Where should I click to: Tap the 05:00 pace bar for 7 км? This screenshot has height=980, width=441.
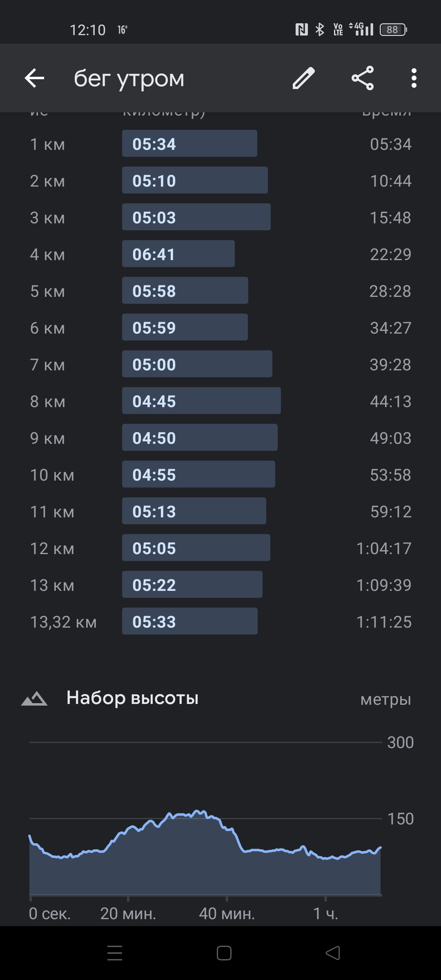(x=197, y=364)
